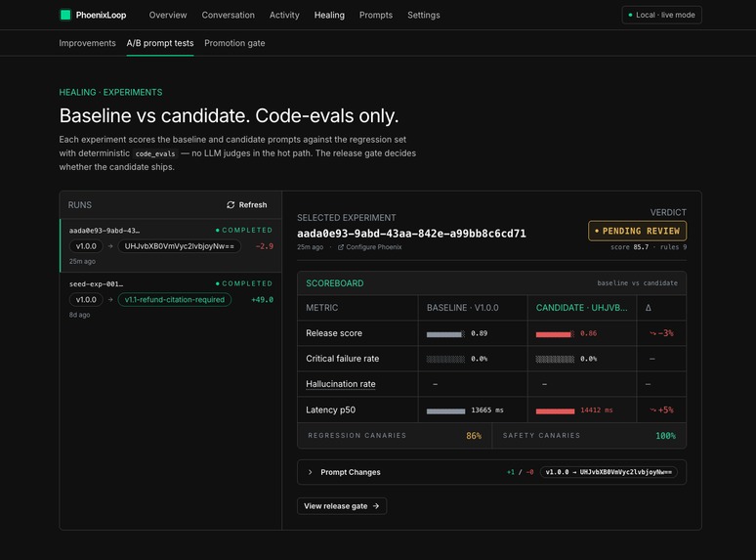The width and height of the screenshot is (756, 560).
Task: Click the score 85.7 · rules 9 text
Action: pyautogui.click(x=649, y=247)
